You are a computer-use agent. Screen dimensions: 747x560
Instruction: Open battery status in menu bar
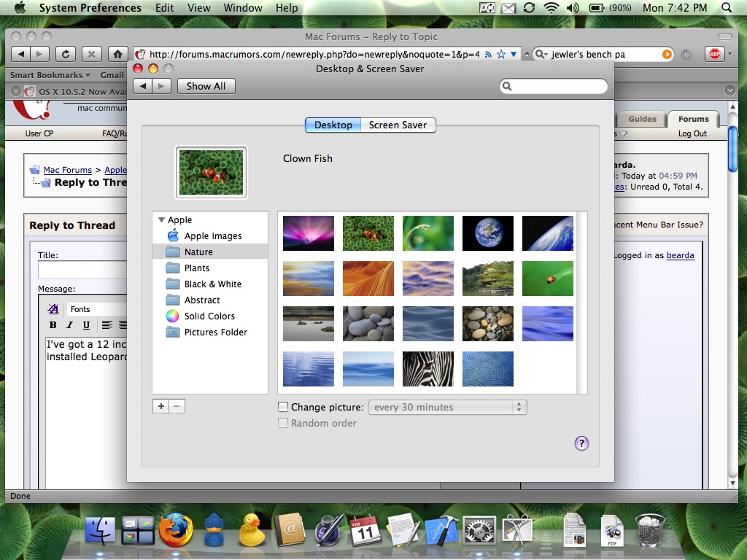611,7
